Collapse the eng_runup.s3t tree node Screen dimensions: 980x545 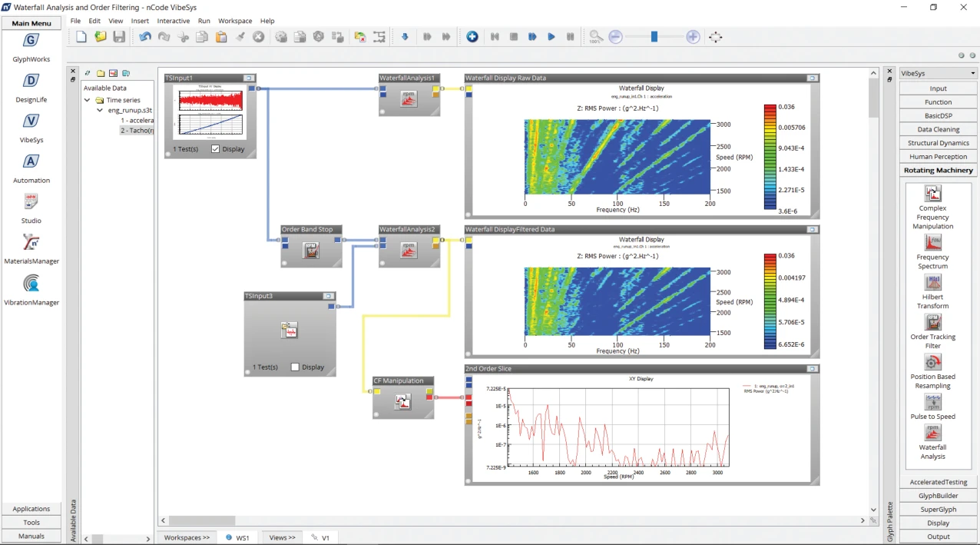click(100, 110)
